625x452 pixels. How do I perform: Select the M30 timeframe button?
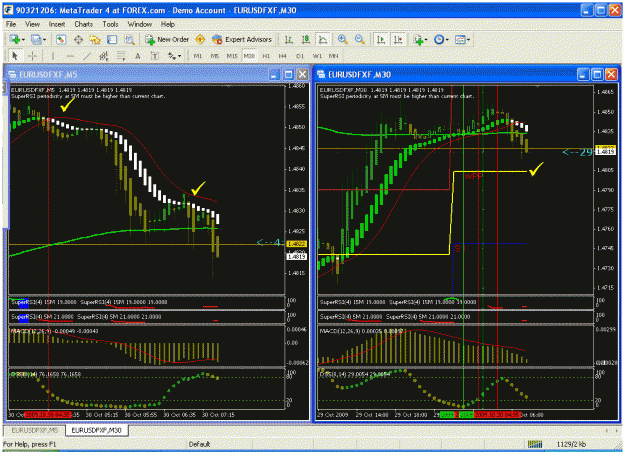[249, 56]
